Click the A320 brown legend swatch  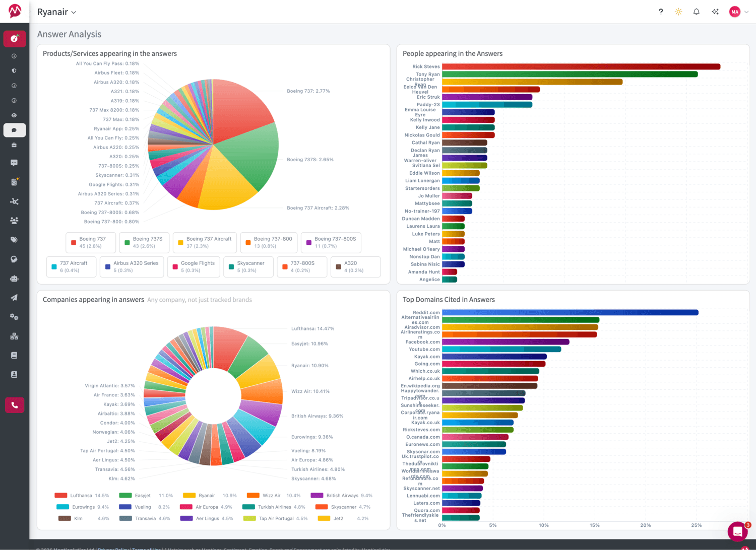pyautogui.click(x=338, y=267)
